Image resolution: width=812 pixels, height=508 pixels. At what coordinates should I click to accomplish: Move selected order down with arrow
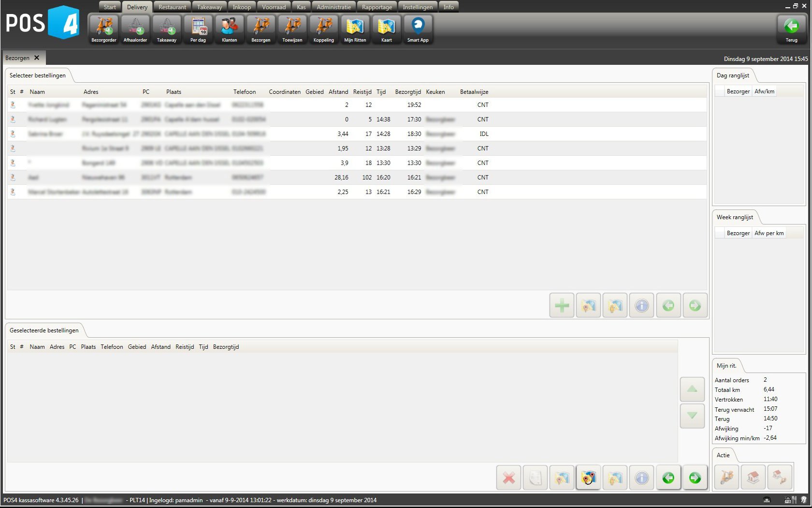692,416
